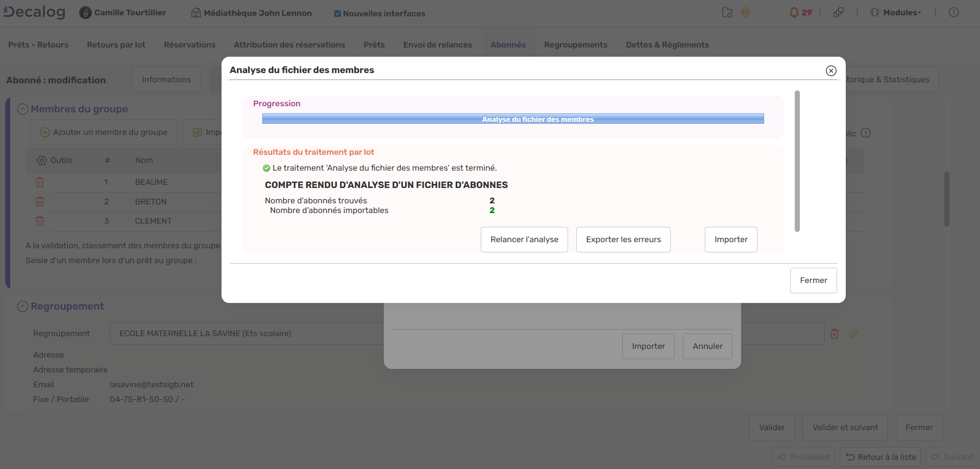The width and height of the screenshot is (980, 469).
Task: Click the analysis progress bar
Action: (512, 119)
